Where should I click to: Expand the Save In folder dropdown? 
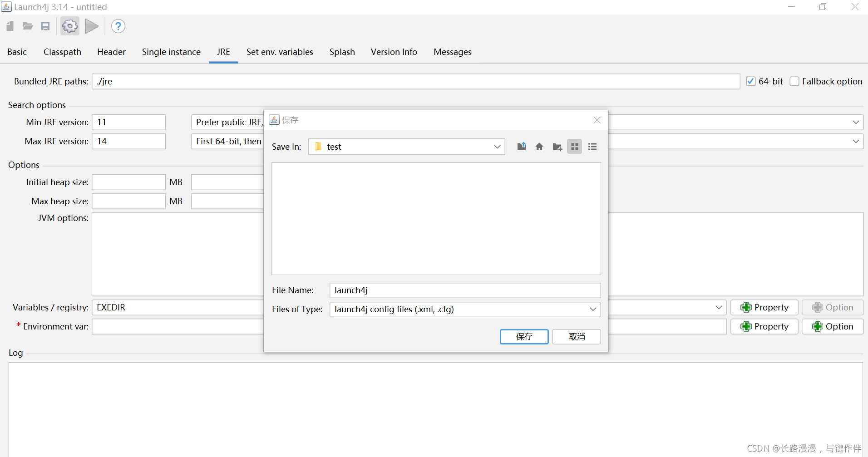[497, 147]
